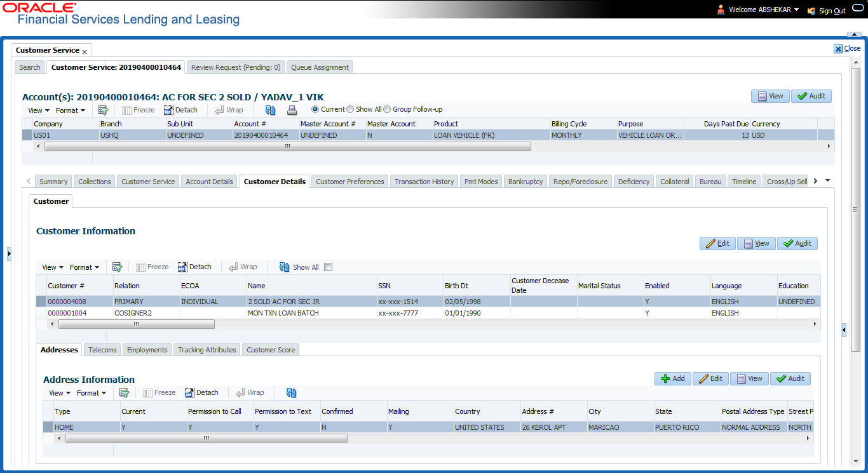Sort by the Birth Dt column header

477,286
